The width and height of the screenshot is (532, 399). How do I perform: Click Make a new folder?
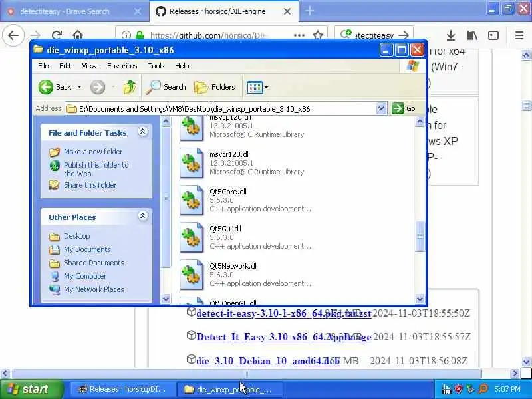[x=93, y=152]
